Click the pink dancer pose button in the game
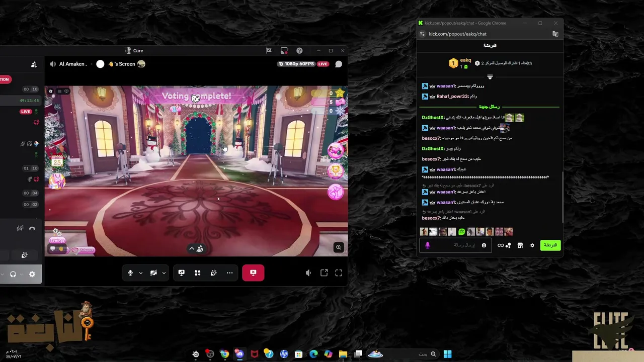This screenshot has width=644, height=362. tap(336, 192)
